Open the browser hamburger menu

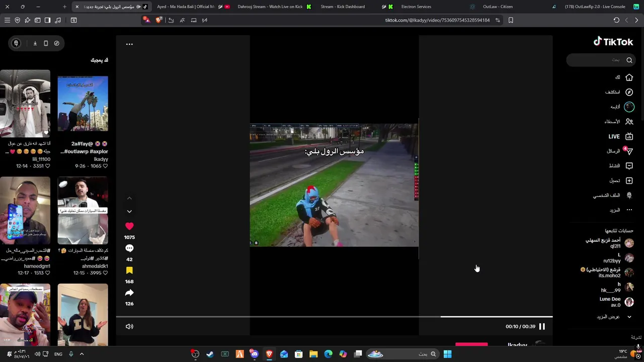coord(7,20)
